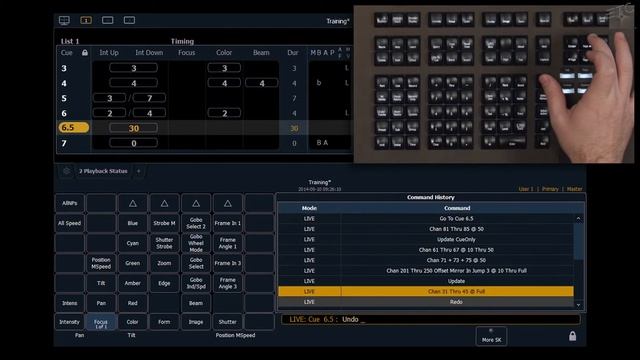The image size is (640, 360).
Task: Click the 'Master' status text
Action: (x=575, y=189)
